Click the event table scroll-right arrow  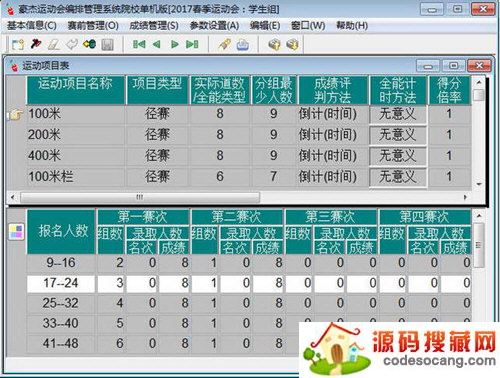coord(465,197)
